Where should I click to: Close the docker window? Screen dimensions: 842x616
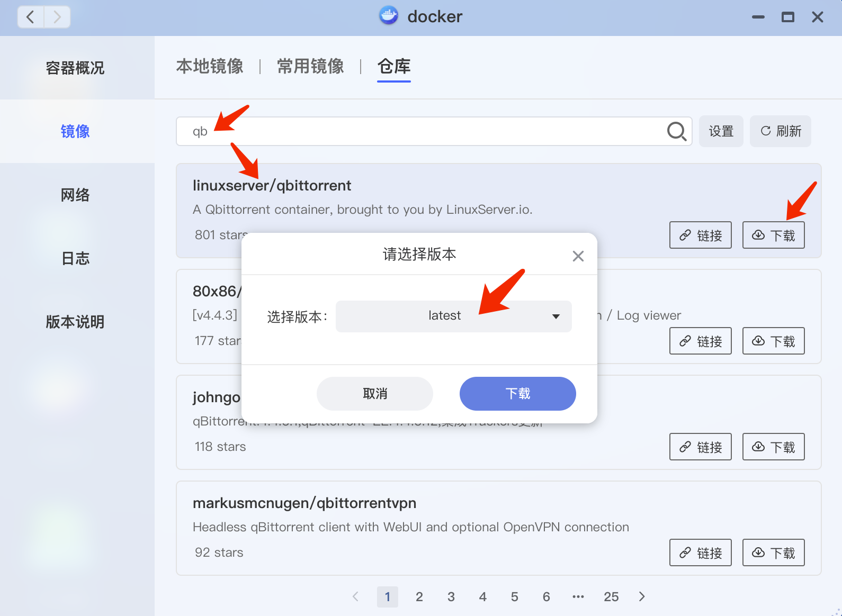(x=818, y=17)
